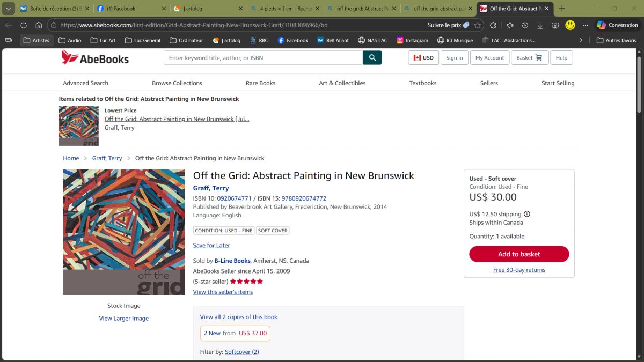
Task: Click the main book cover image
Action: [x=123, y=232]
